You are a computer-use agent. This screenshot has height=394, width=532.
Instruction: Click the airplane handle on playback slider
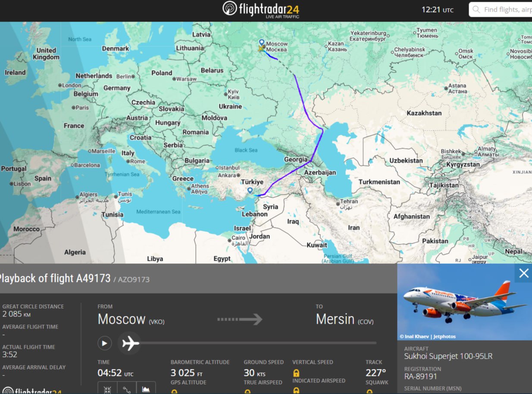point(129,343)
